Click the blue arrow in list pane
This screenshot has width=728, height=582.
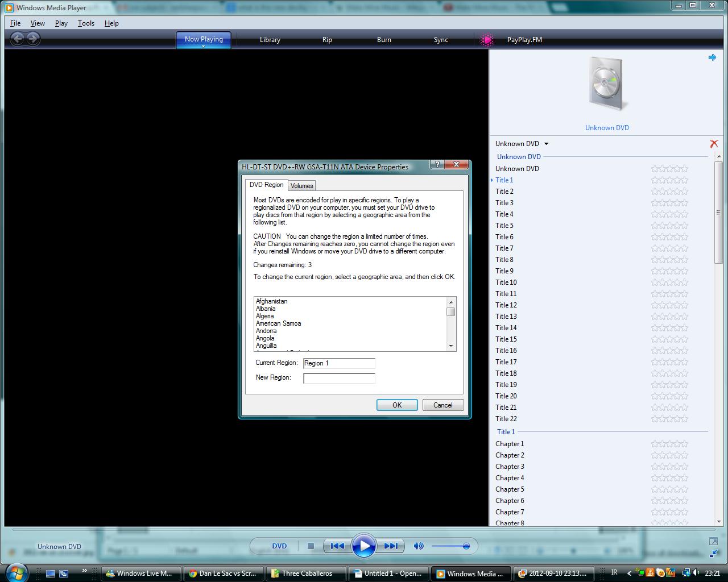(x=712, y=57)
